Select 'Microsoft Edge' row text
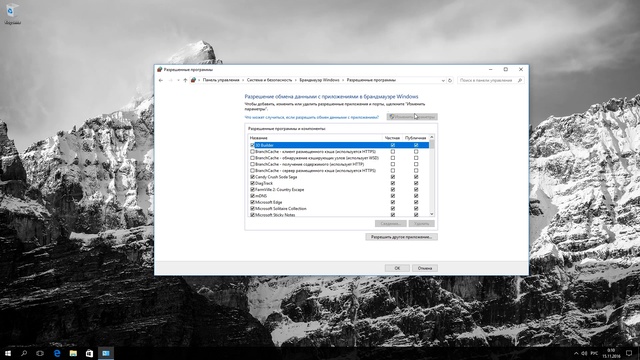This screenshot has width=640, height=360. click(x=269, y=202)
